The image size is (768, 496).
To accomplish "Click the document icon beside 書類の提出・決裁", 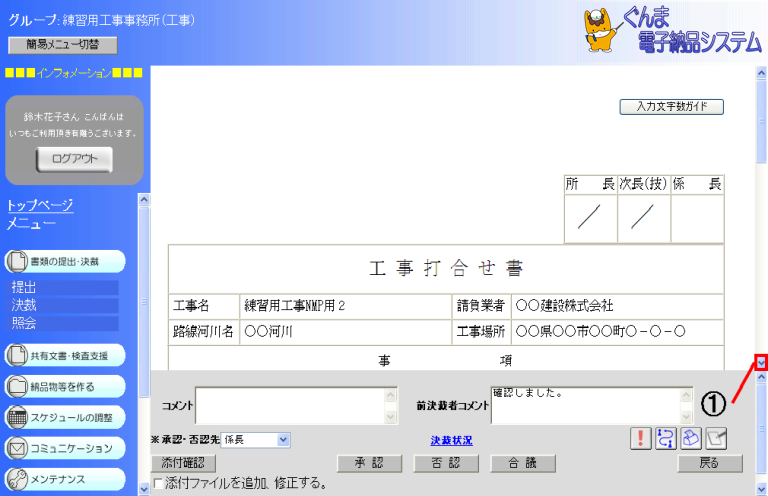I will click(17, 261).
